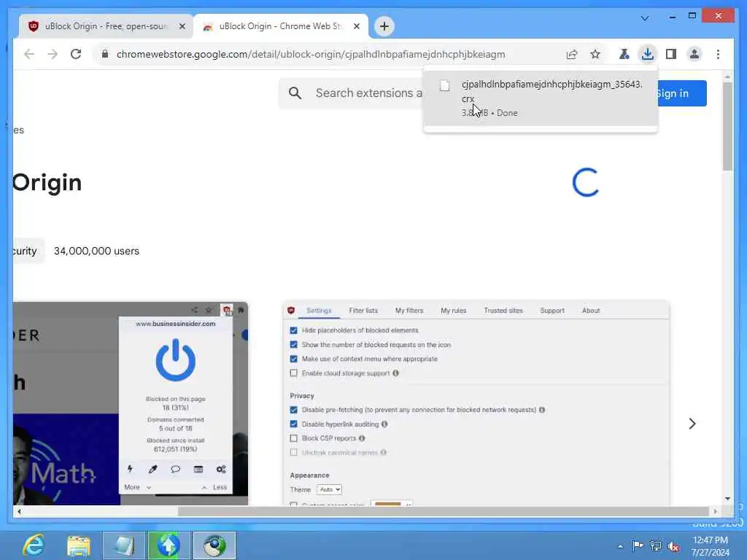
Task: Open Chrome Labs flask icon
Action: [x=624, y=54]
